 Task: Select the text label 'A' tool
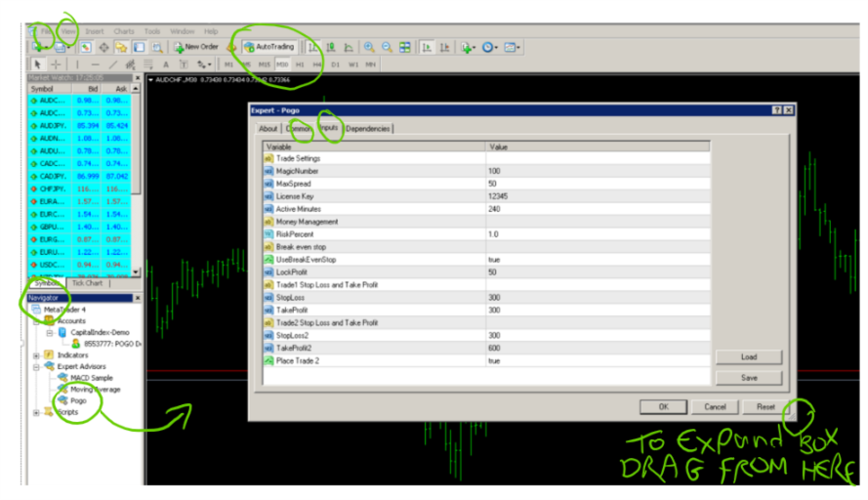pos(166,64)
